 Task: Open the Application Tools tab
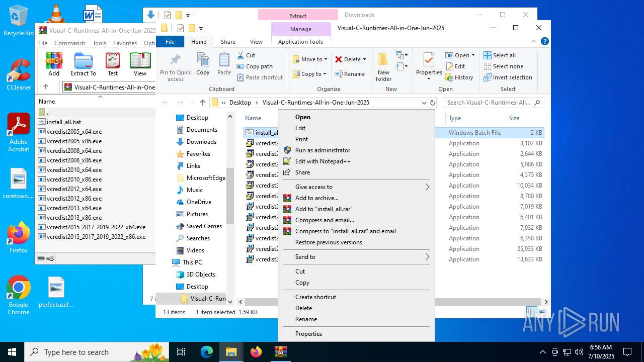pyautogui.click(x=300, y=42)
